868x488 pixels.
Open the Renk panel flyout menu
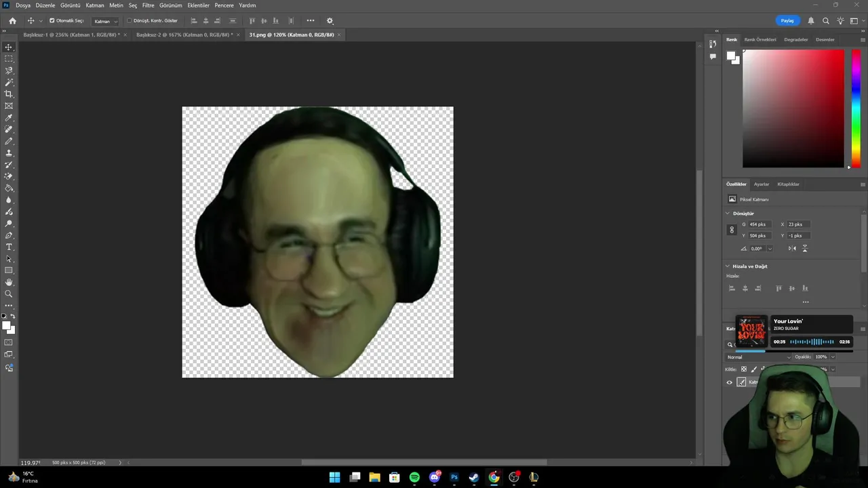(863, 39)
